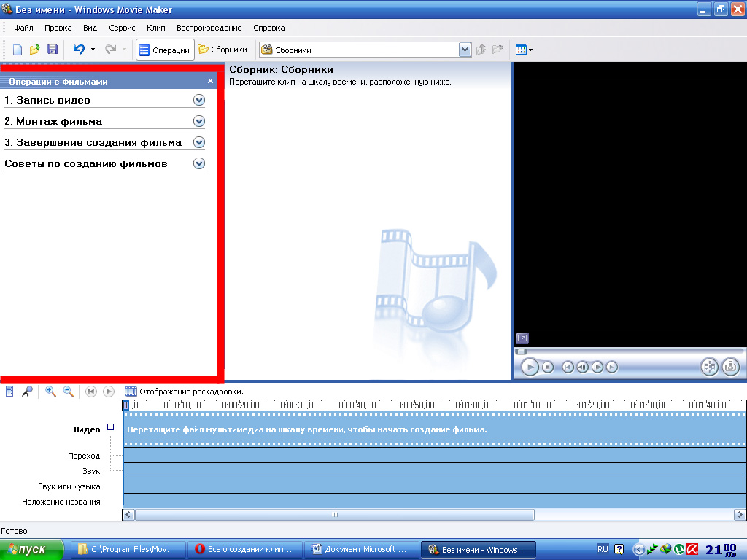747x560 pixels.
Task: Click the new collection folder icon
Action: click(498, 49)
